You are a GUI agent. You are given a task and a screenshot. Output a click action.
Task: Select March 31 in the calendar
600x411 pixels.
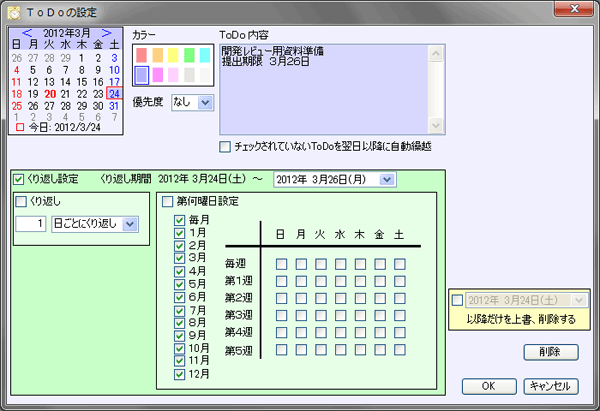[x=114, y=106]
